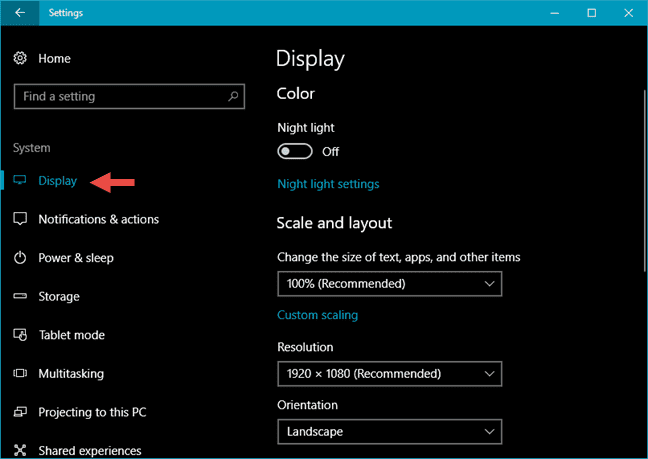Open the text size scaling dropdown
648x459 pixels.
(x=389, y=284)
